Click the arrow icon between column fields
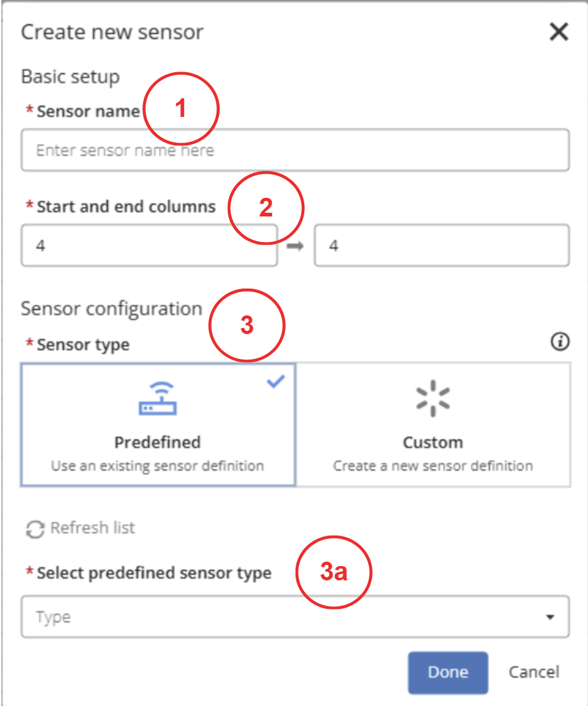Screen dimensions: 588x706 tap(296, 246)
